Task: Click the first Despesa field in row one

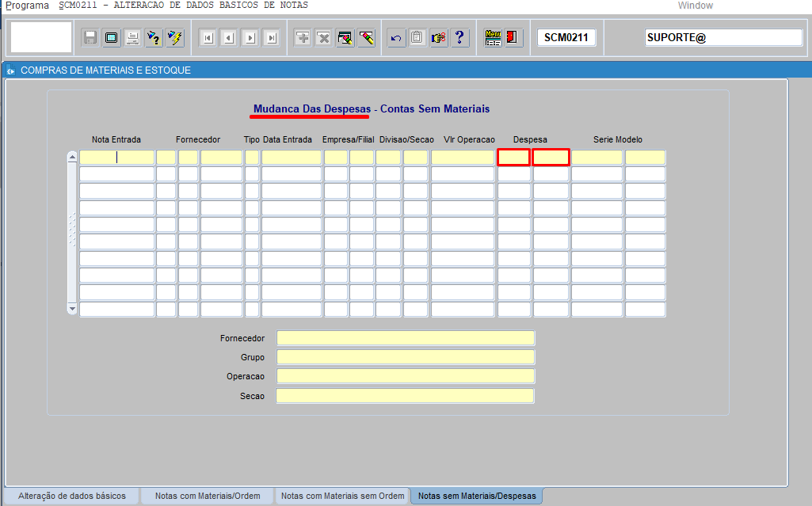Action: (513, 158)
